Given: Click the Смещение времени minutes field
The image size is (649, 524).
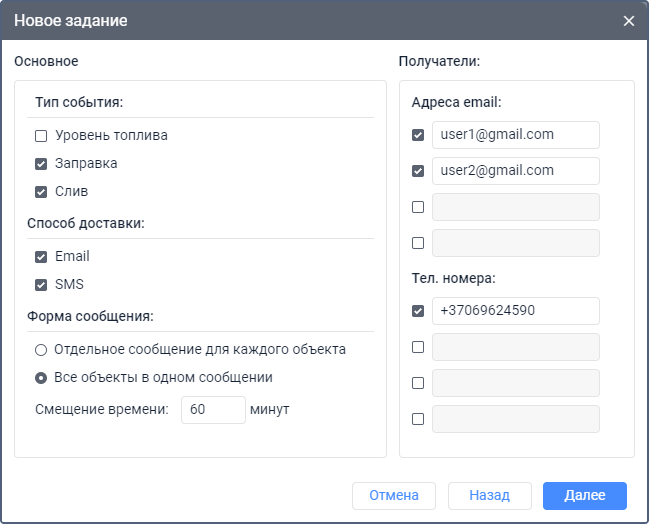Looking at the screenshot, I should pos(213,410).
